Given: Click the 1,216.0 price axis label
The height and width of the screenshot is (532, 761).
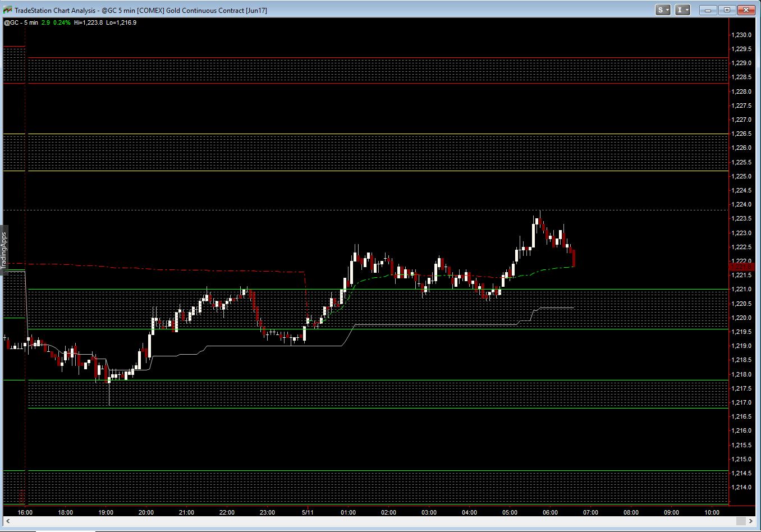Looking at the screenshot, I should pos(741,430).
